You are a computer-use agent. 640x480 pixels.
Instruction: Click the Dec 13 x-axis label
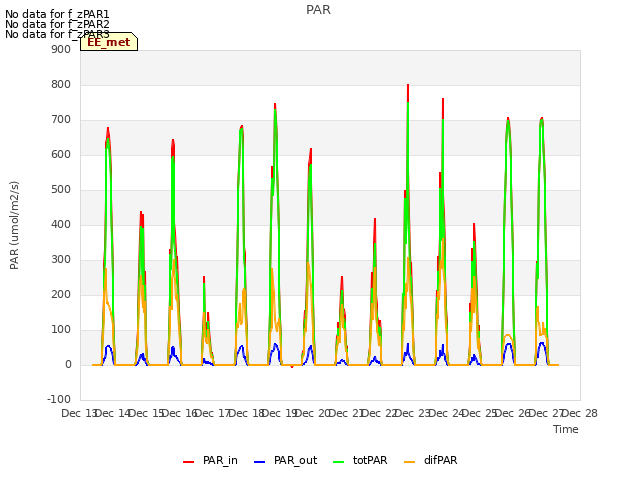(78, 413)
